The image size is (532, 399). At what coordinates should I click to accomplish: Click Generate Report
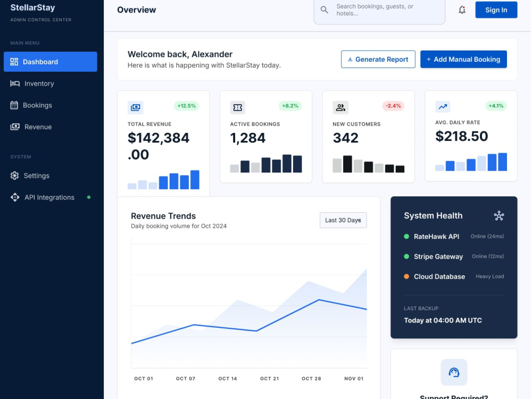pyautogui.click(x=378, y=60)
